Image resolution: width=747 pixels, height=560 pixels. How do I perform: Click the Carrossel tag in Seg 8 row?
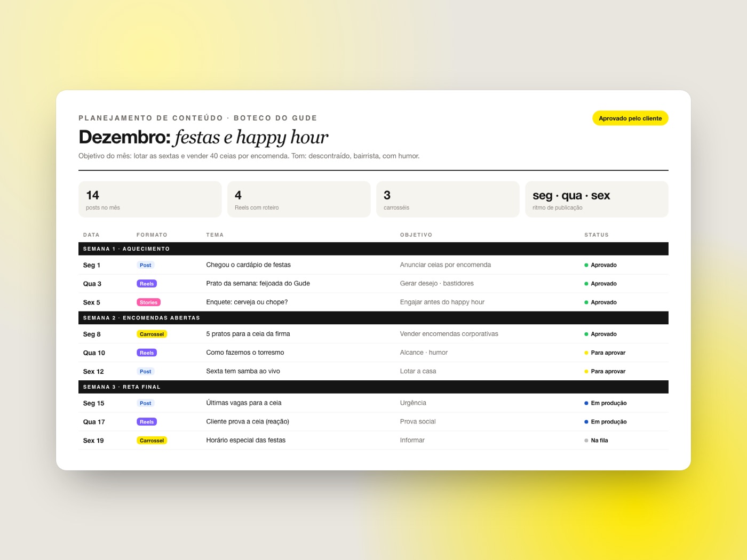click(x=152, y=334)
